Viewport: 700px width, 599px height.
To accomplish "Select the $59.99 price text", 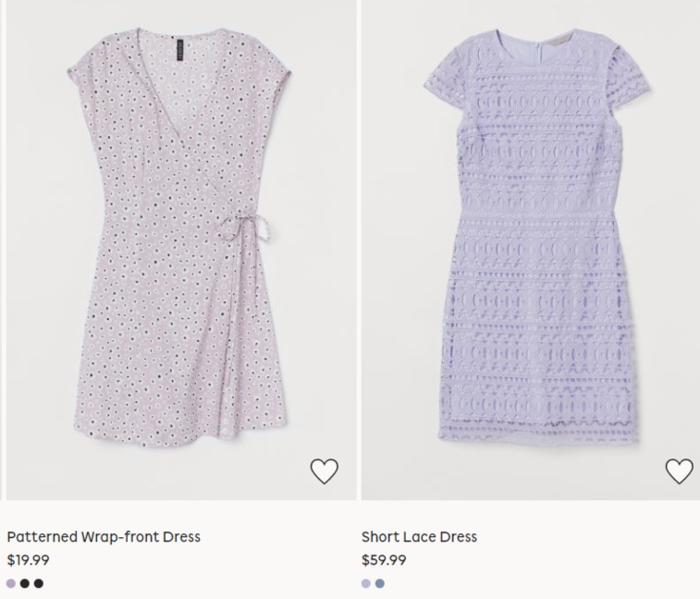I will click(384, 559).
